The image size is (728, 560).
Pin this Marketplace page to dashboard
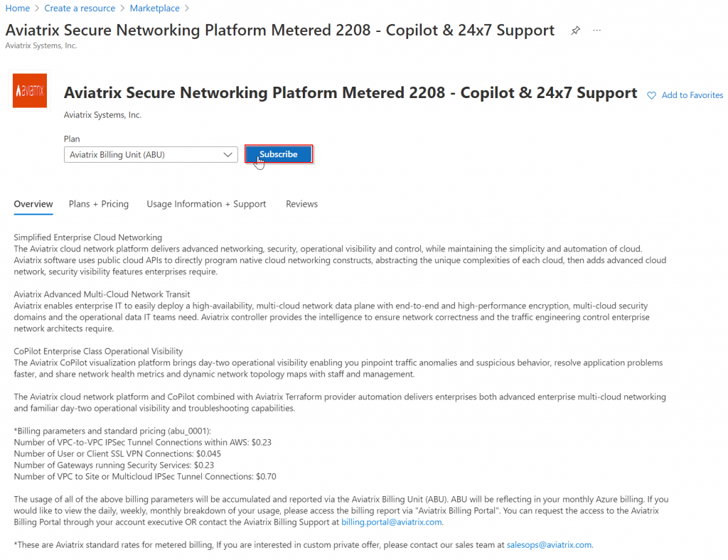575,31
